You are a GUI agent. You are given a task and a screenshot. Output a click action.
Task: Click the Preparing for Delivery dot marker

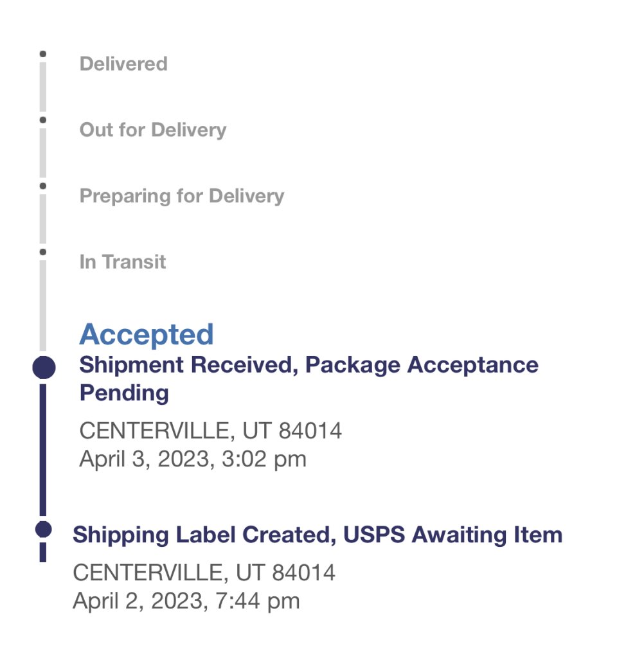tap(43, 186)
